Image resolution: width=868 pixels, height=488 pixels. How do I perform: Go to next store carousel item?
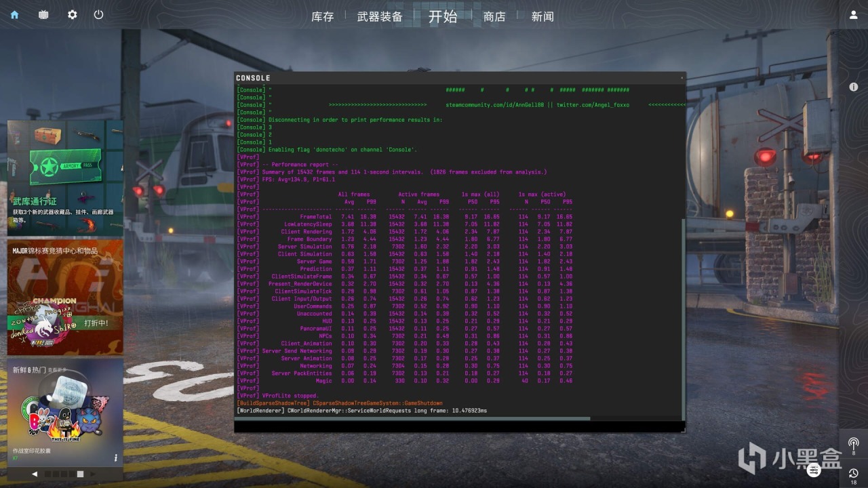93,474
